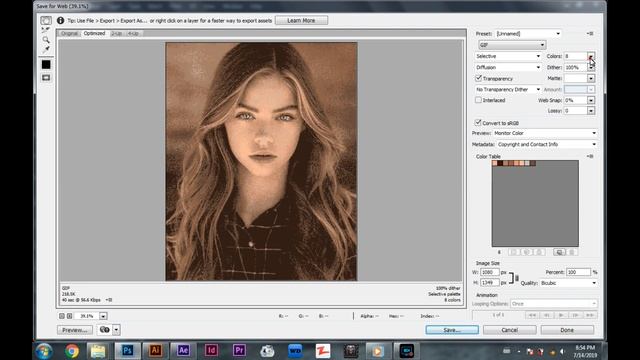640x360 pixels.
Task: Open the Colors count dropdown arrow
Action: point(591,56)
